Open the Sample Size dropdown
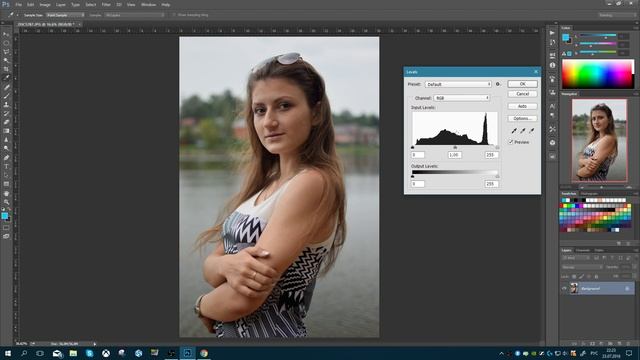This screenshot has width=640, height=360. pyautogui.click(x=65, y=15)
